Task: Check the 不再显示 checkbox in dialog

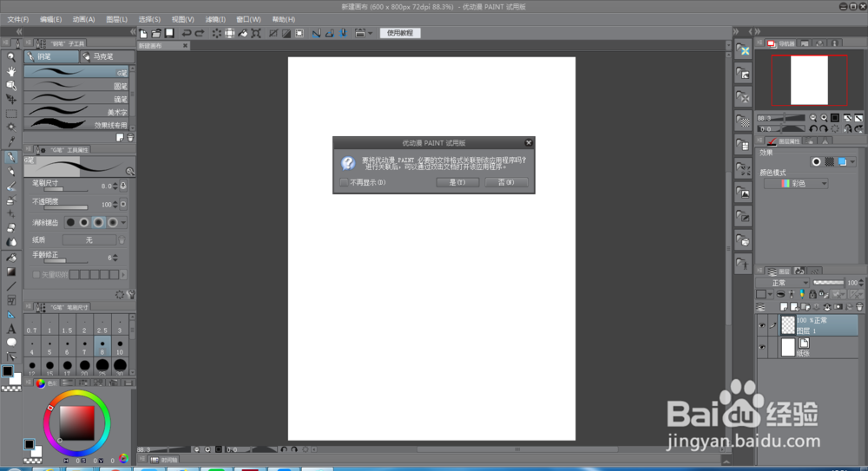Action: tap(344, 182)
